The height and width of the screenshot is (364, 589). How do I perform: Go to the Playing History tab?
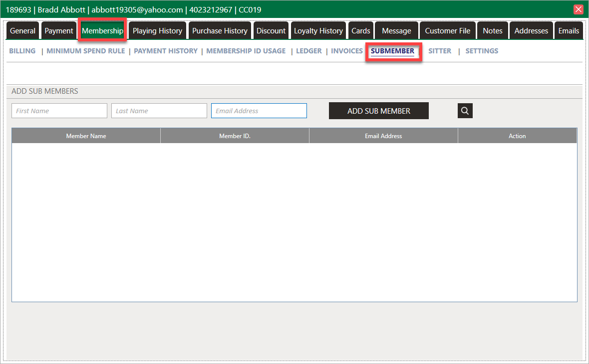click(x=157, y=31)
